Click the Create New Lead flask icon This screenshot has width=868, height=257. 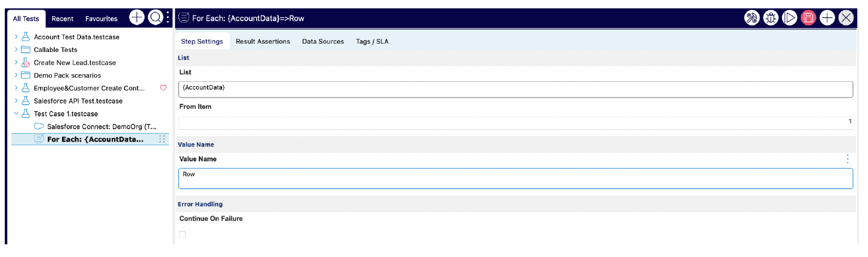point(26,62)
